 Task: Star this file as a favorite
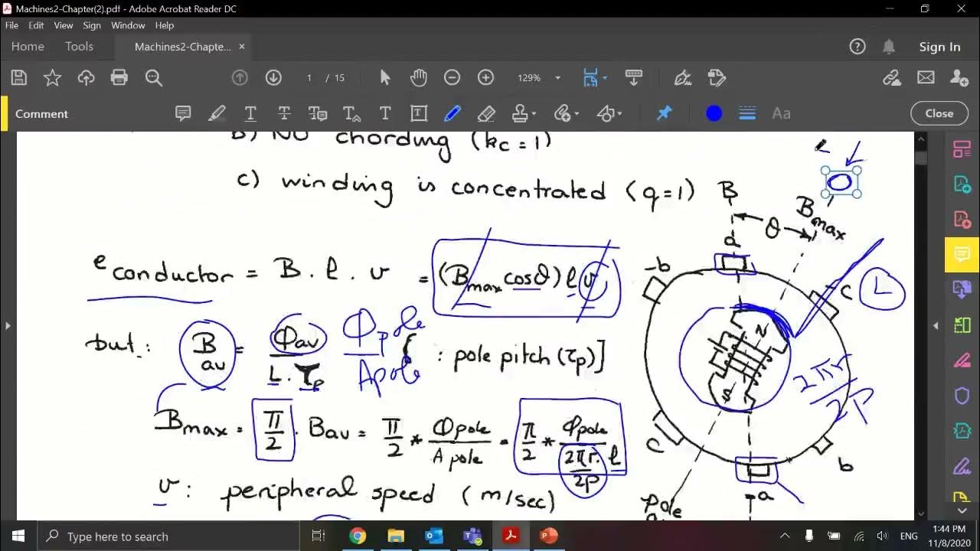tap(52, 77)
